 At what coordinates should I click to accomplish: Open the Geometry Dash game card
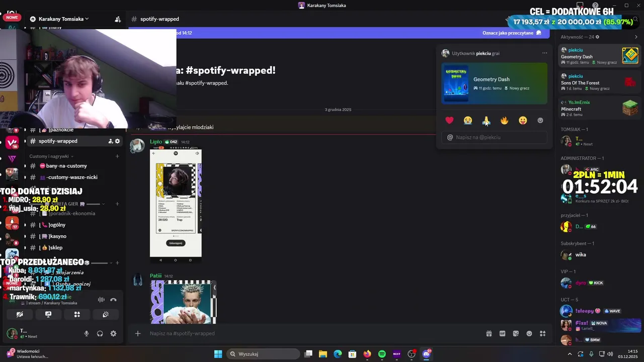tap(494, 83)
